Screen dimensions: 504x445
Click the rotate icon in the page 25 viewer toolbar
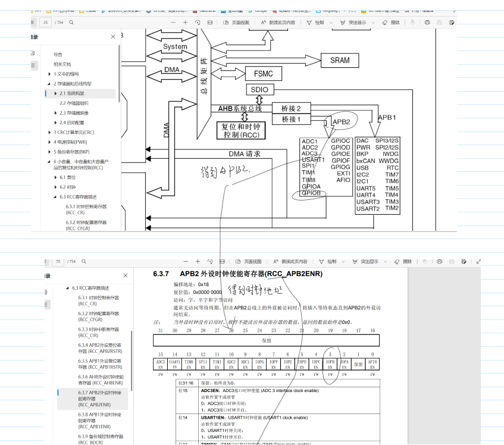pyautogui.click(x=198, y=23)
